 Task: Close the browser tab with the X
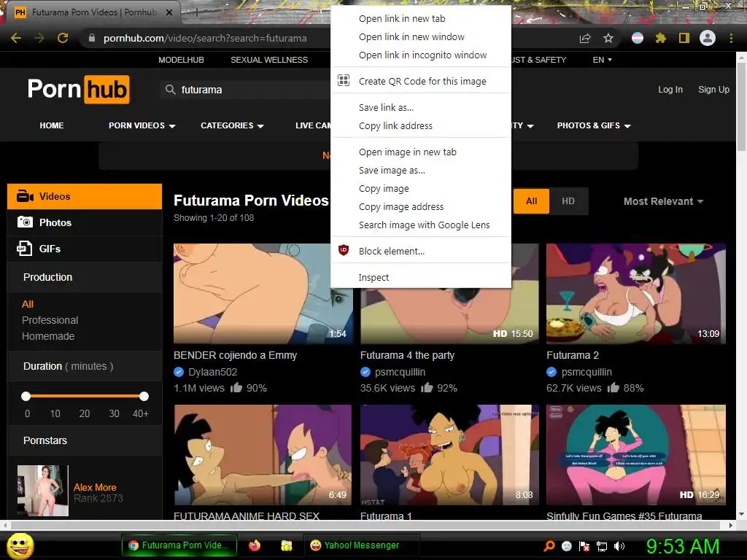tap(169, 12)
